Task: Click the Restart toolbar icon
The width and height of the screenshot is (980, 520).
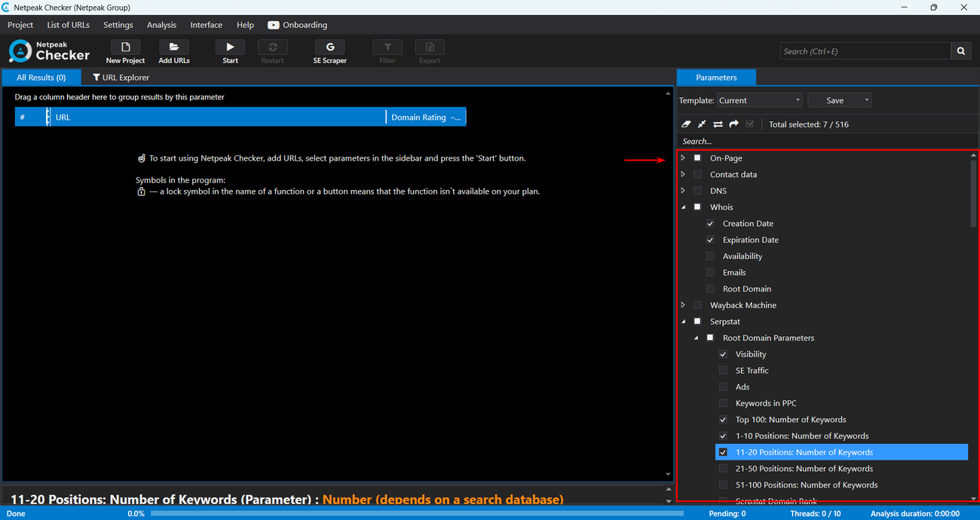Action: point(272,47)
